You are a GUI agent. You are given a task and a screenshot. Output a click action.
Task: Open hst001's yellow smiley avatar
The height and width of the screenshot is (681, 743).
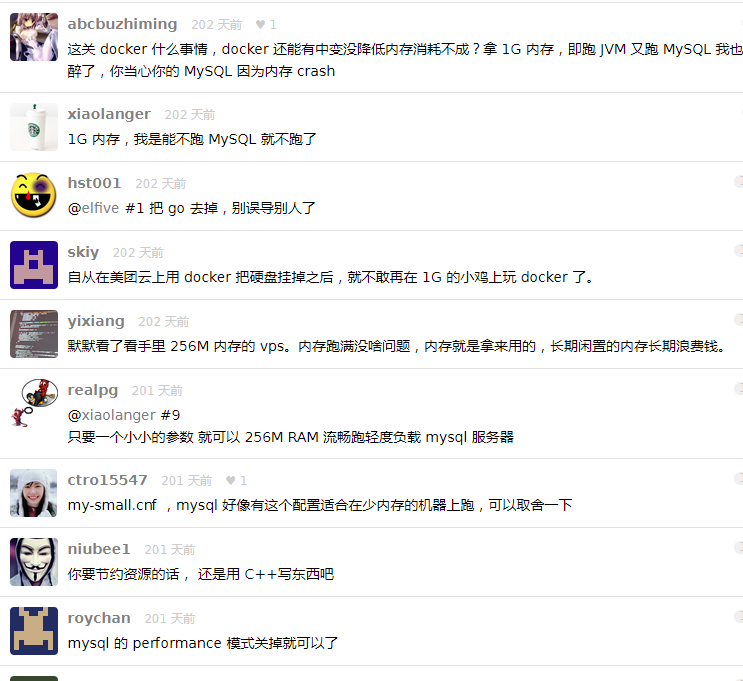[34, 196]
